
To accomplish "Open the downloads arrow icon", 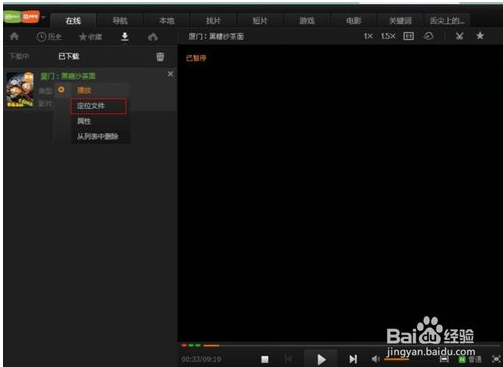I will [x=125, y=36].
